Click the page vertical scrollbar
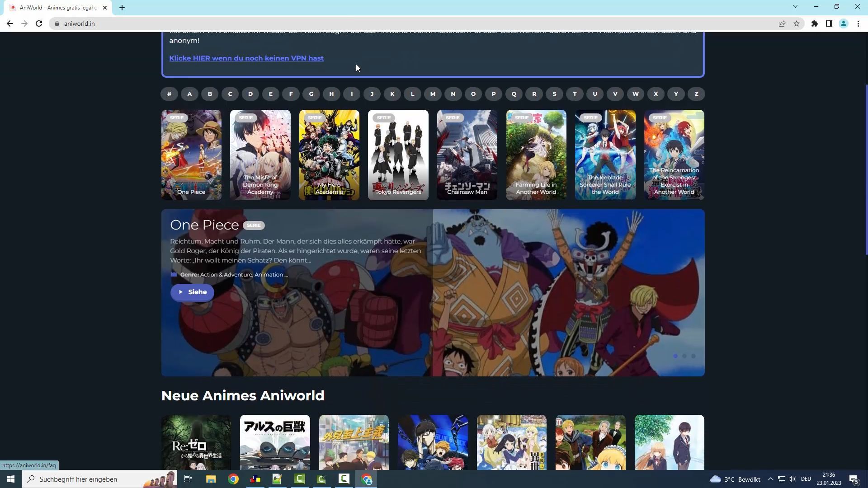This screenshot has height=488, width=868. [x=866, y=169]
